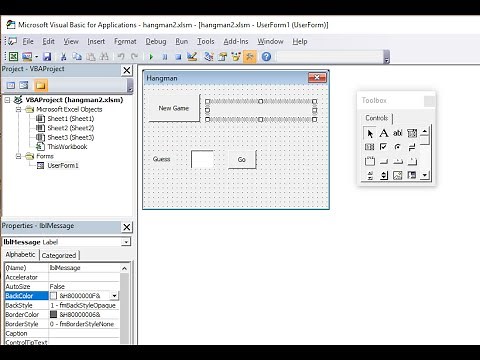Choose Select Objects arrow in Toolbox
This screenshot has width=480, height=360.
point(369,133)
